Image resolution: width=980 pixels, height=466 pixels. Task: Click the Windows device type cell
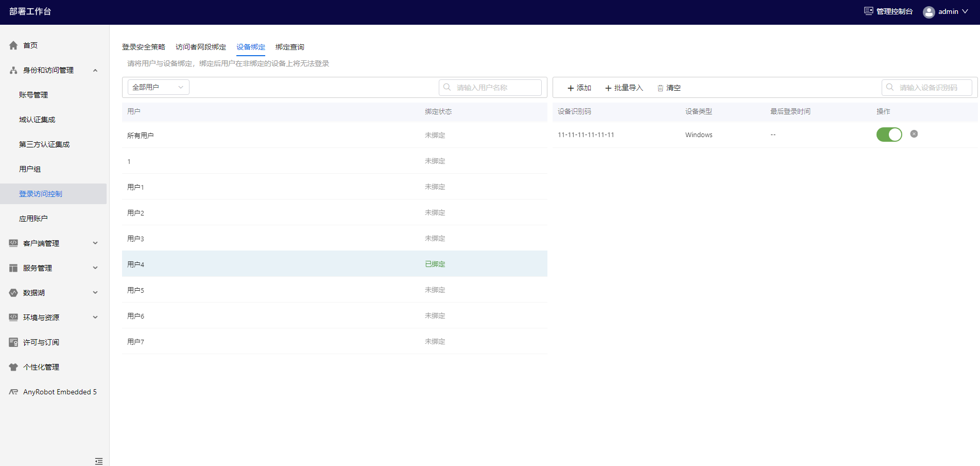699,135
